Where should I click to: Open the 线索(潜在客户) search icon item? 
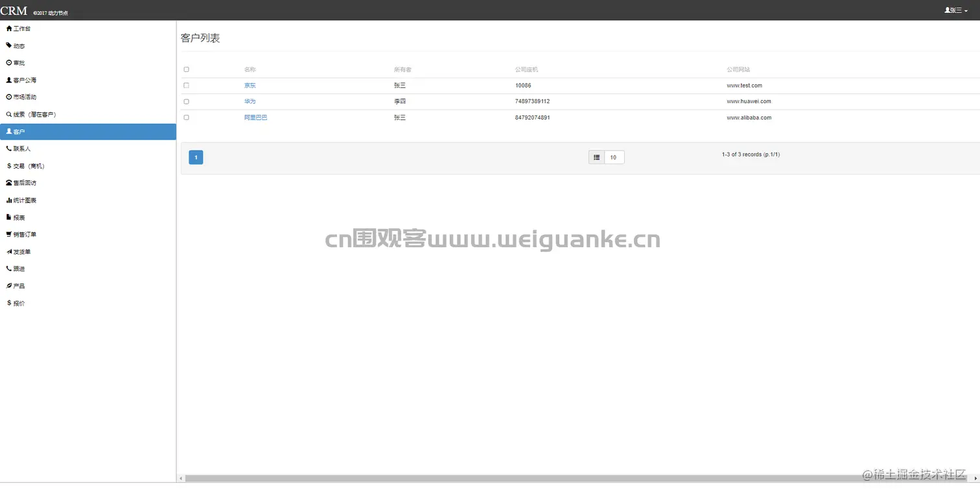31,114
